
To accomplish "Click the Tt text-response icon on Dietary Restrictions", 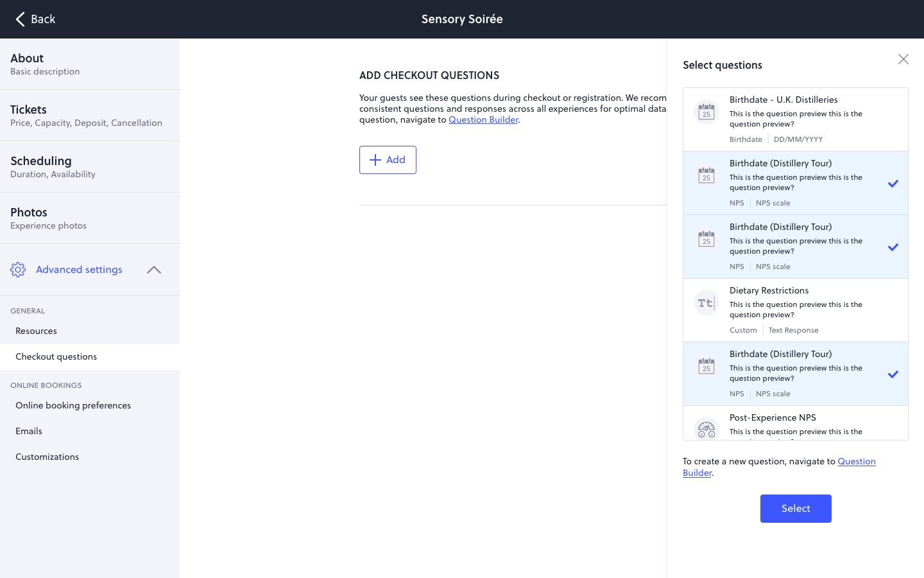I will coord(706,302).
